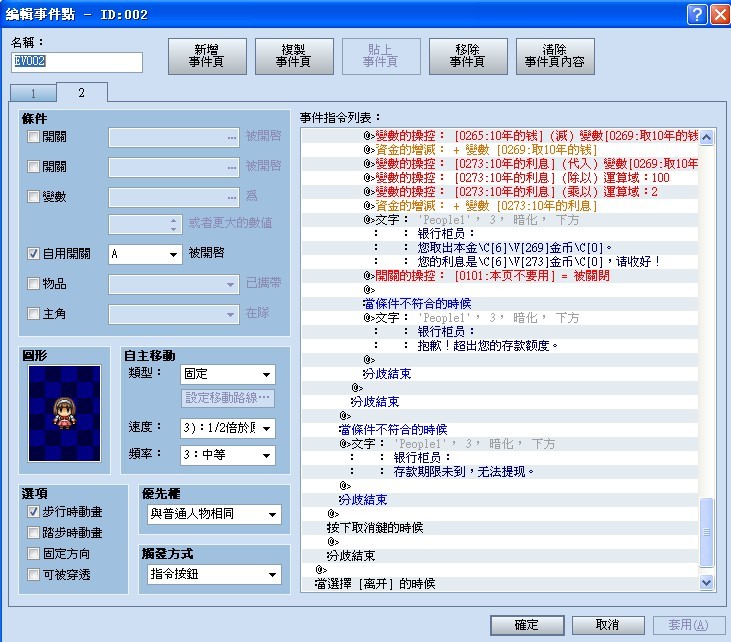Viewport: 731px width, 642px height.
Task: Open the 頻率 frequency dropdown
Action: [228, 455]
